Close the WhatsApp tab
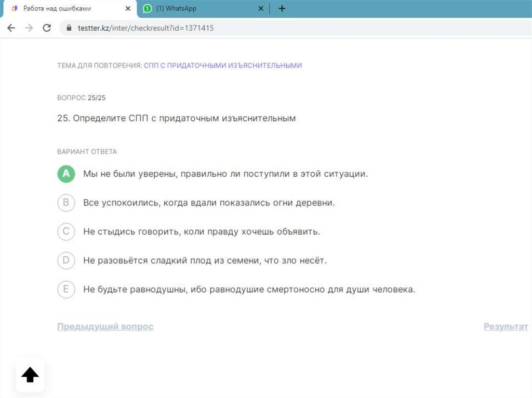Image resolution: width=532 pixels, height=398 pixels. 261,8
